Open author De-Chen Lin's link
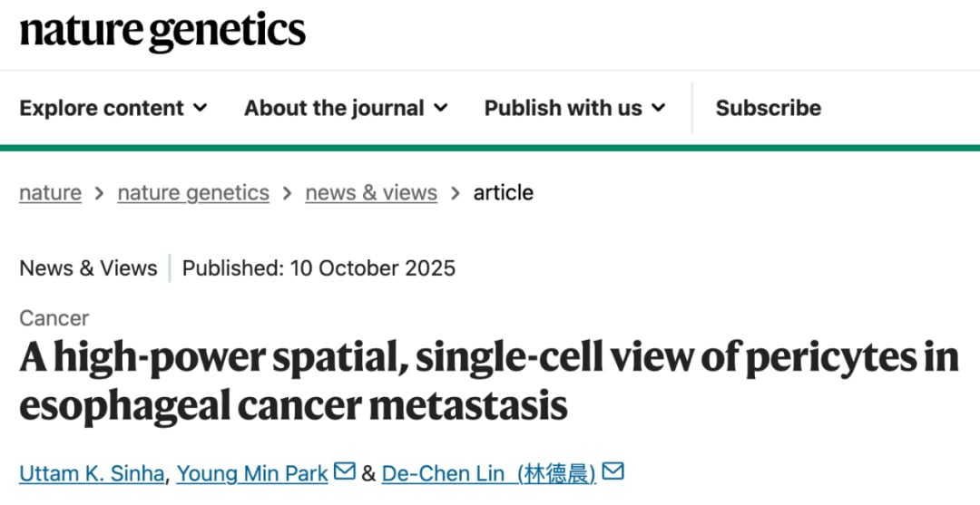 tap(488, 473)
